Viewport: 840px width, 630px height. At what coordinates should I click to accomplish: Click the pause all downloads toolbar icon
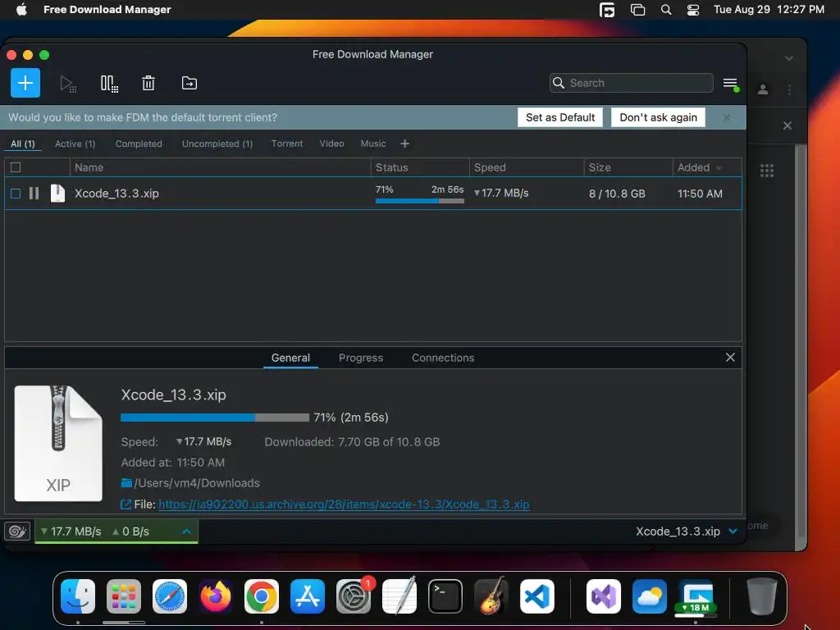[x=109, y=84]
